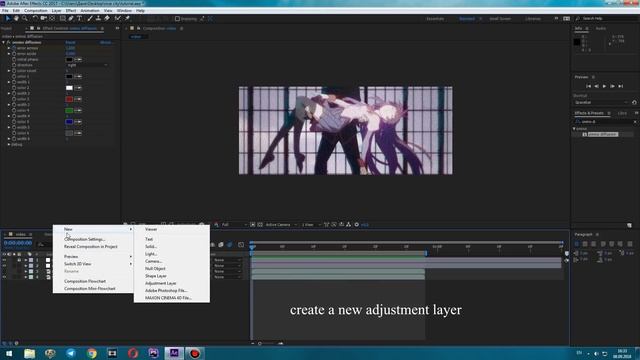Select the Selection arrow tool
Image resolution: width=640 pixels, height=360 pixels.
click(x=7, y=18)
